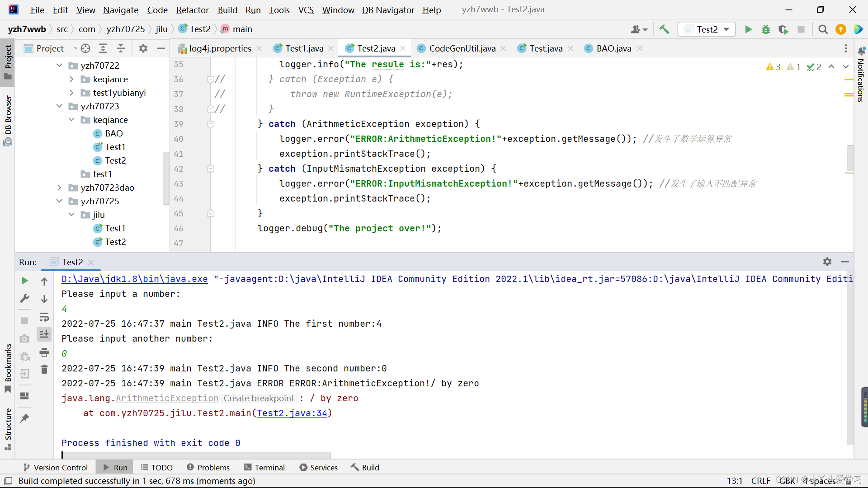Select the Terminal tab at bottom
868x488 pixels.
pyautogui.click(x=269, y=467)
